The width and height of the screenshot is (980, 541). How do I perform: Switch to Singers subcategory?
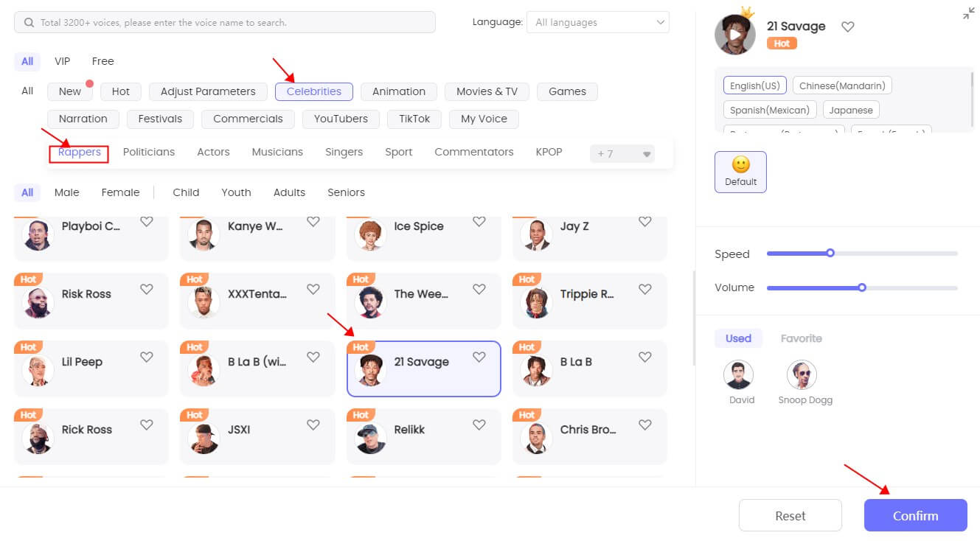pos(344,152)
